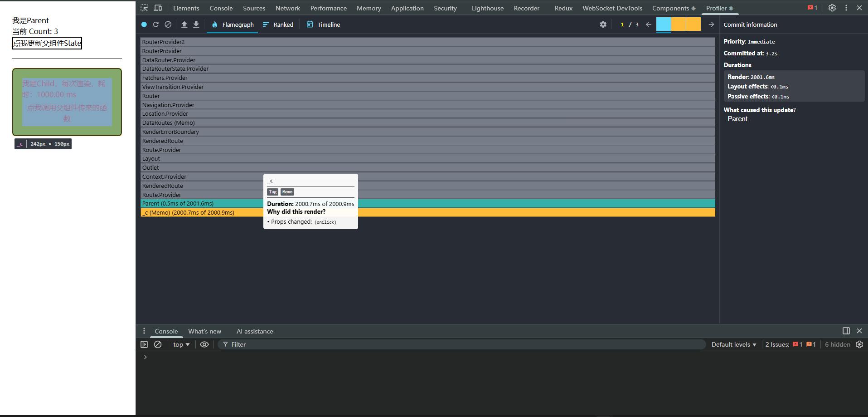The height and width of the screenshot is (417, 868).
Task: Expand the Default levels dropdown
Action: coord(733,344)
